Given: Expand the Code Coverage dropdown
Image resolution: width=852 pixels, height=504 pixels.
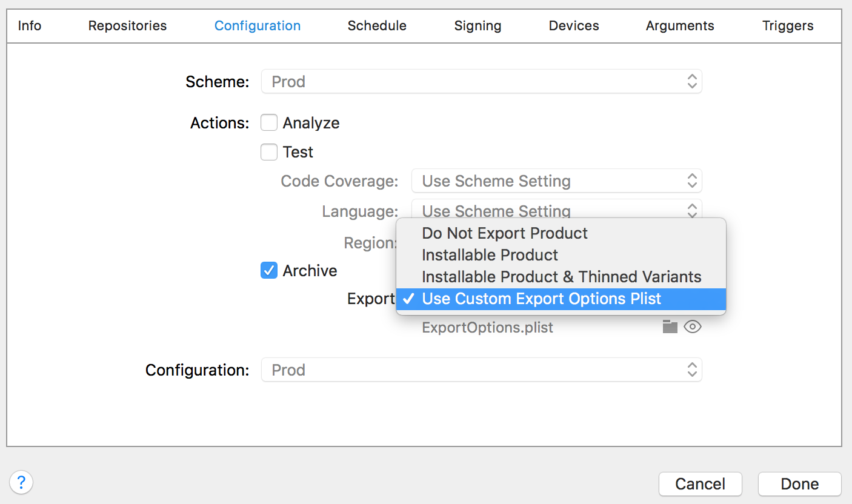Looking at the screenshot, I should click(x=556, y=181).
